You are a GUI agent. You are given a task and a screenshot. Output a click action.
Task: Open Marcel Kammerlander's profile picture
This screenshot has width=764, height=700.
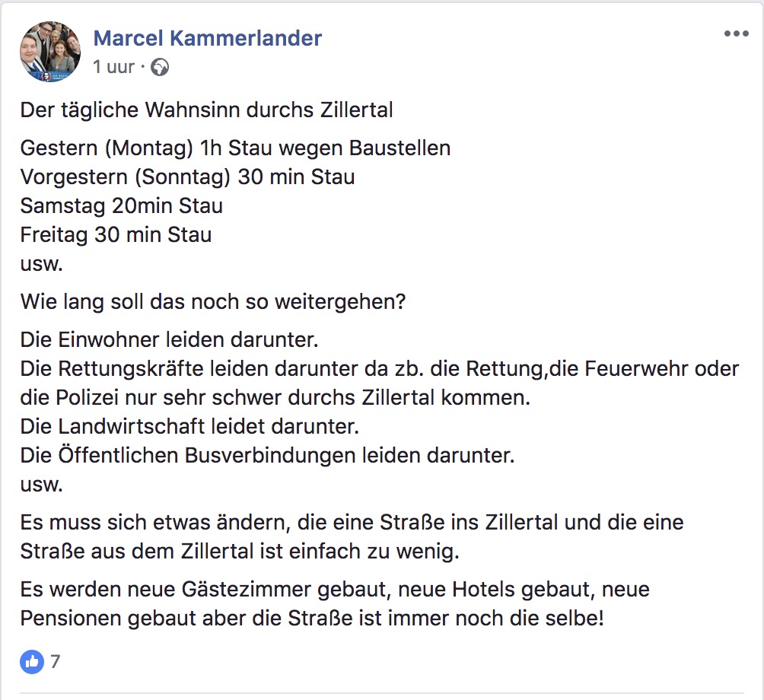[49, 52]
